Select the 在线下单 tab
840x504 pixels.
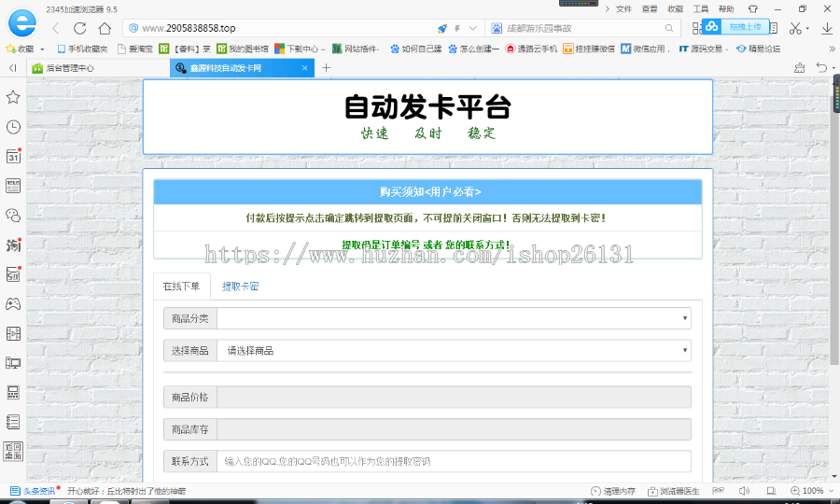(182, 287)
